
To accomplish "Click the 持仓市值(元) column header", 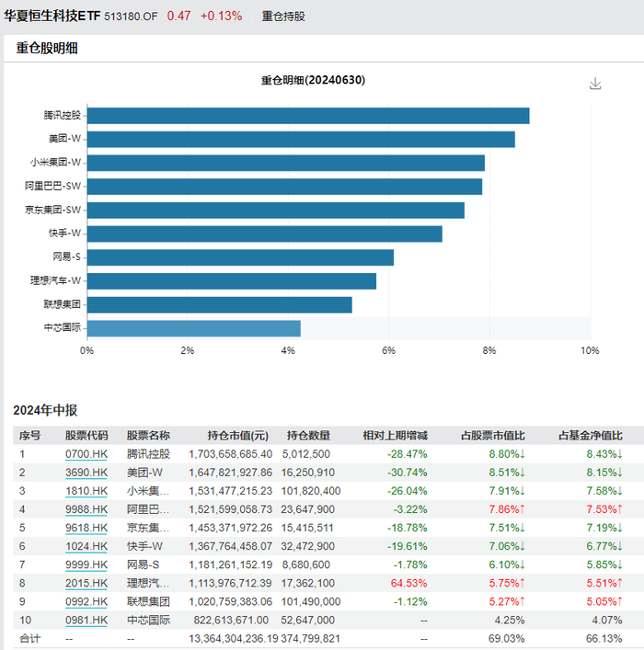I will click(x=237, y=436).
